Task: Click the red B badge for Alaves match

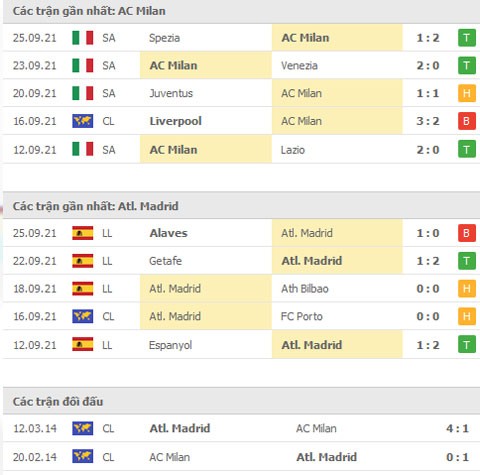Action: point(467,233)
